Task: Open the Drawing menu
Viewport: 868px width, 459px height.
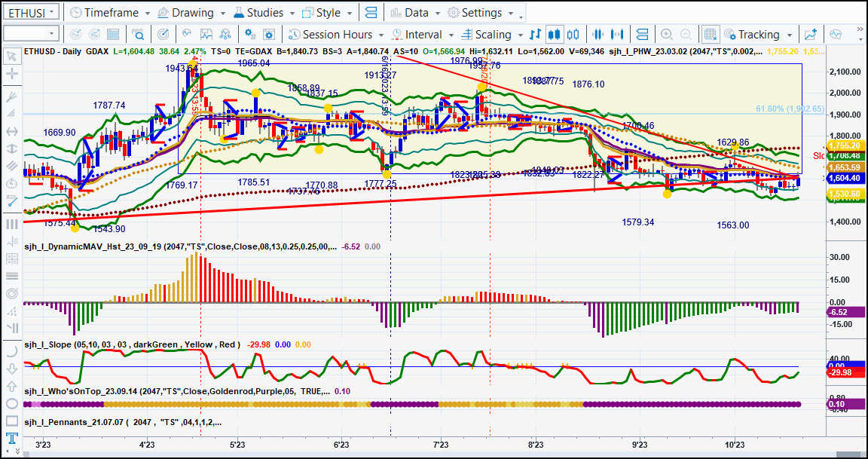Action: click(x=191, y=12)
